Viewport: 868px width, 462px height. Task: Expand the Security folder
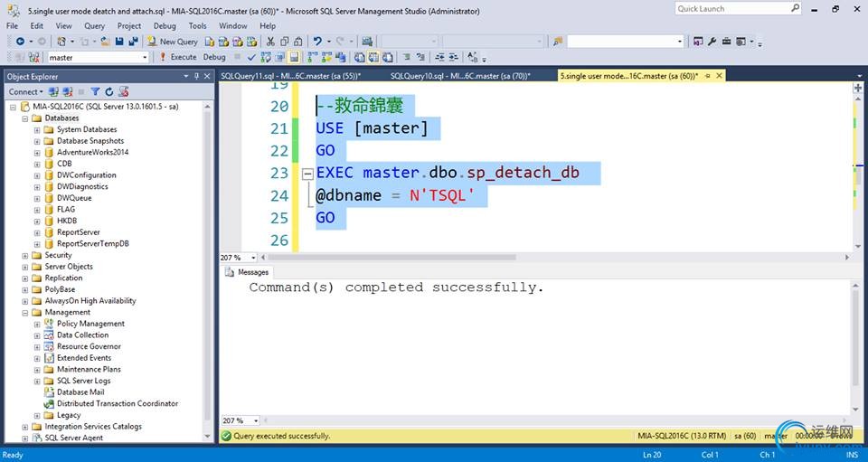pos(25,256)
